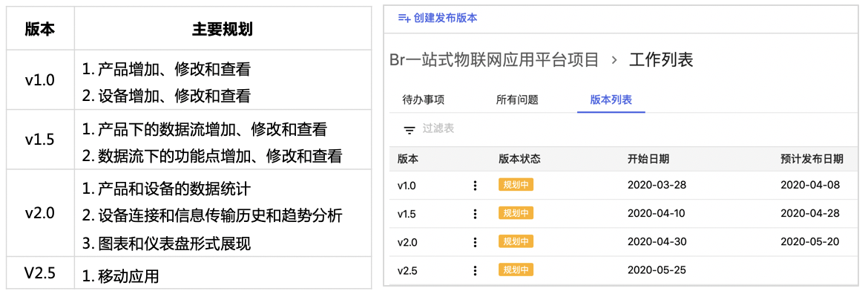The image size is (868, 294).
Task: Click the text 设备连接和信息传输历史和趋势分析
Action: [220, 216]
